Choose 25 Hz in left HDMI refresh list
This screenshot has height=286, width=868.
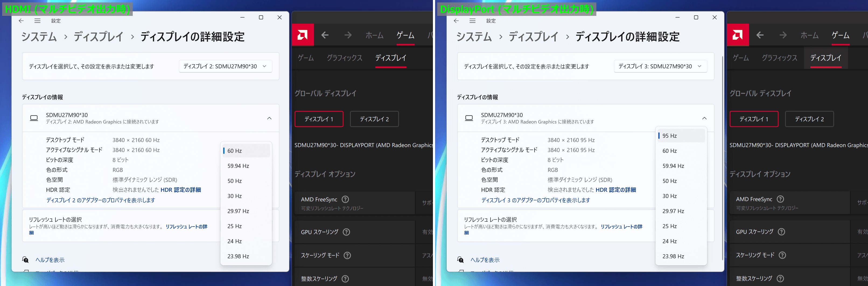coord(246,226)
